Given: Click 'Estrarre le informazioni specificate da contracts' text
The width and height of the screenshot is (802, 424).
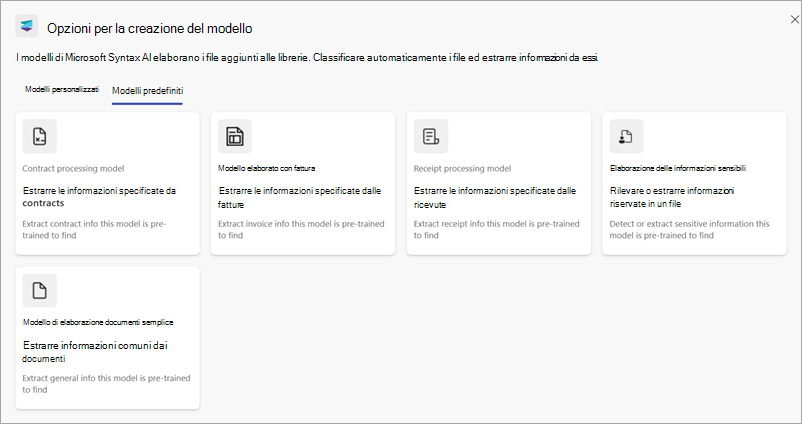Looking at the screenshot, I should [x=99, y=197].
